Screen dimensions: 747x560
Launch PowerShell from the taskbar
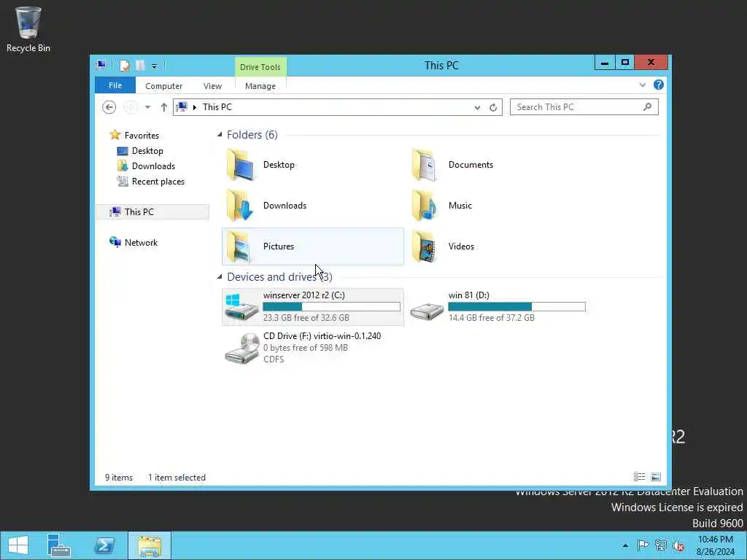pyautogui.click(x=104, y=545)
